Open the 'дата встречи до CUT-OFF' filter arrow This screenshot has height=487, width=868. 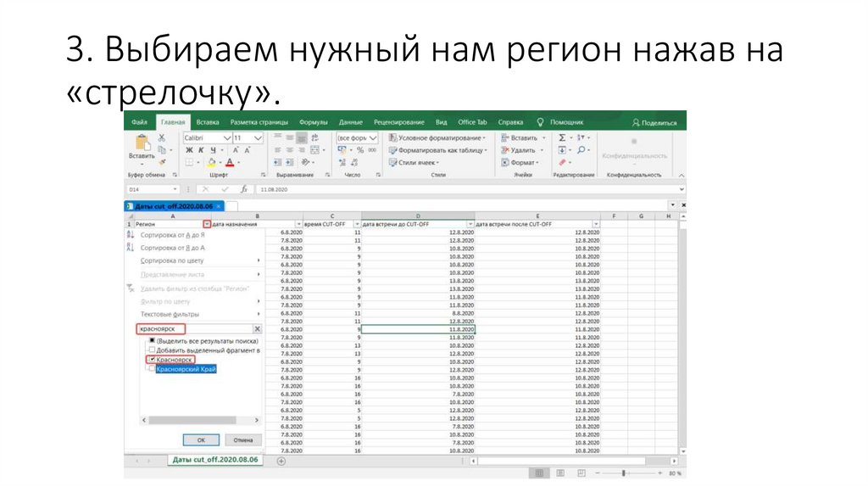(470, 224)
